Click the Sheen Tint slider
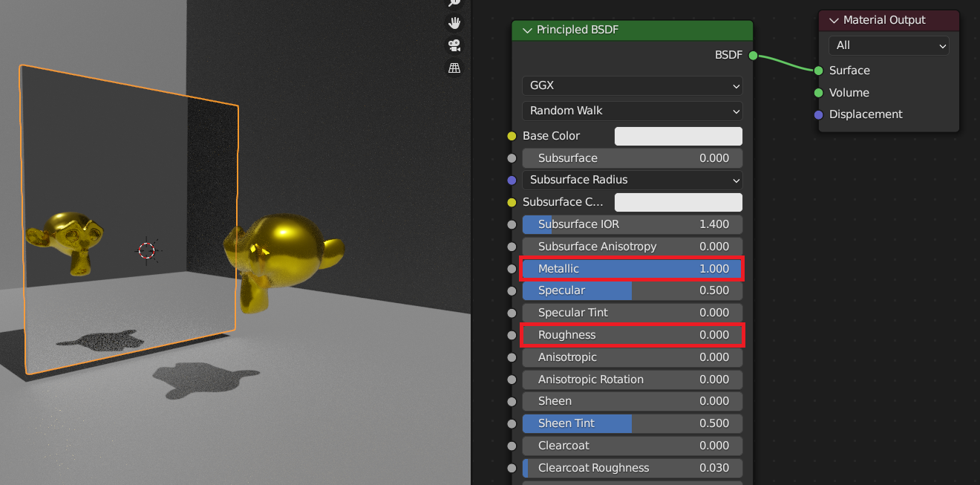This screenshot has height=485, width=980. click(x=632, y=423)
